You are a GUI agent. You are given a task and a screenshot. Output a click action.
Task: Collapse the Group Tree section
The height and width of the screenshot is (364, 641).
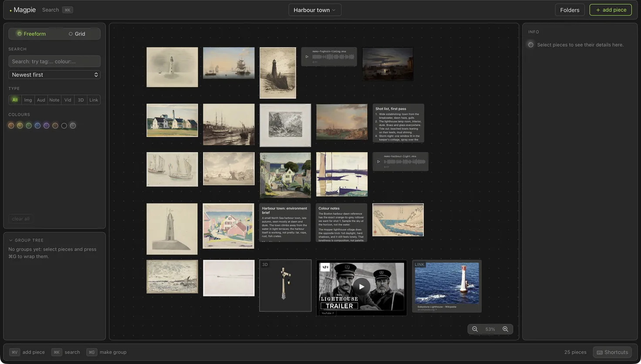pyautogui.click(x=26, y=240)
